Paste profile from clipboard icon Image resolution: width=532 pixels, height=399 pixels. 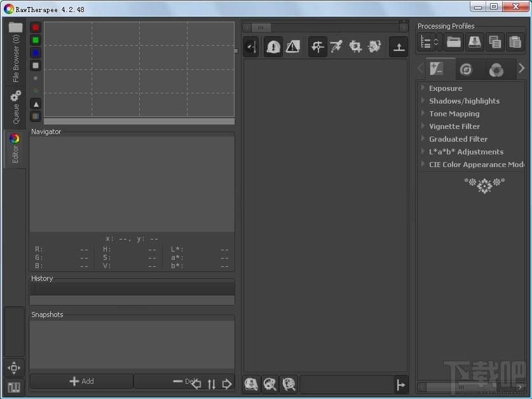pos(515,43)
